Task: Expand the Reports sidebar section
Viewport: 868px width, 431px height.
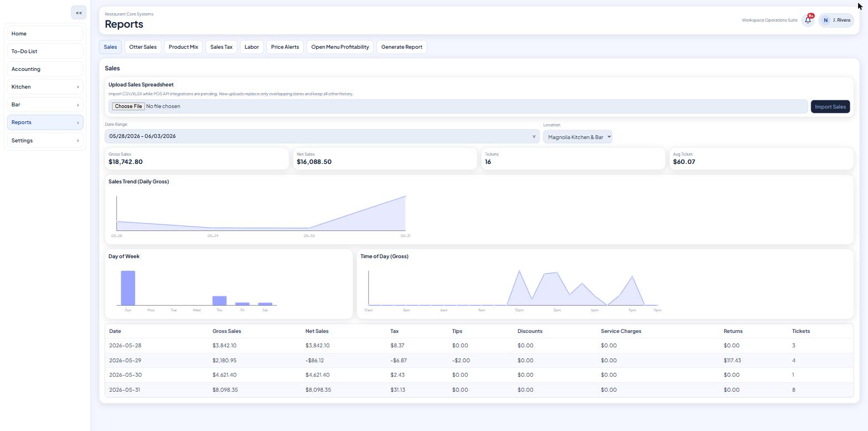Action: tap(45, 122)
